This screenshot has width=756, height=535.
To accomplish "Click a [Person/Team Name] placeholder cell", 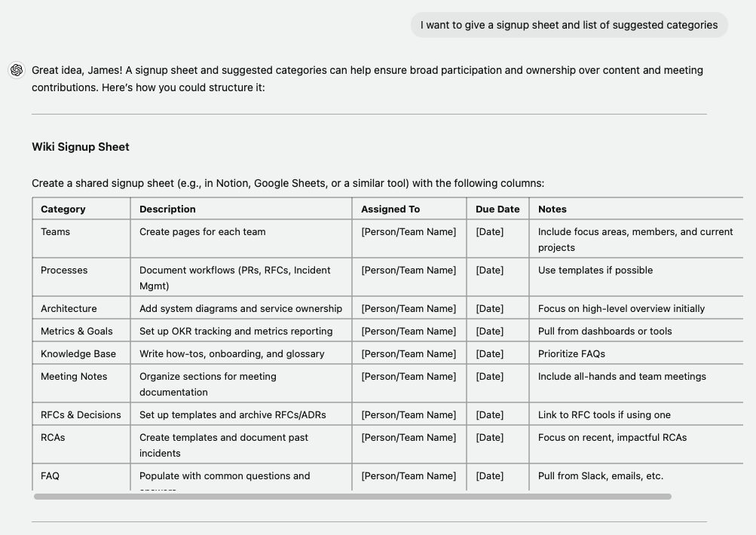I will 409,232.
